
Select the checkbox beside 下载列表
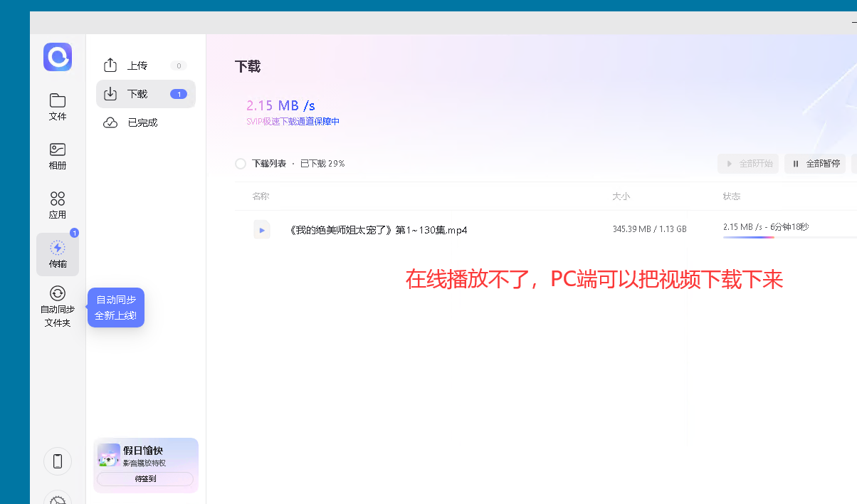241,163
